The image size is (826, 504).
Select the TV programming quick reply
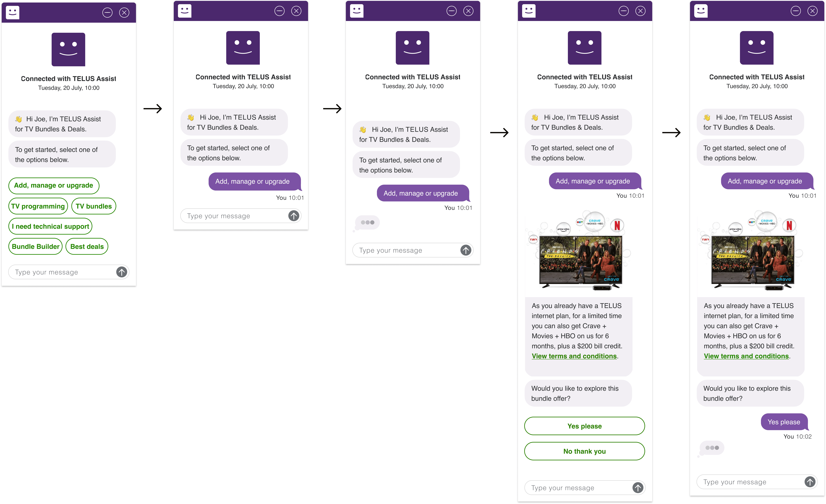[x=38, y=206]
